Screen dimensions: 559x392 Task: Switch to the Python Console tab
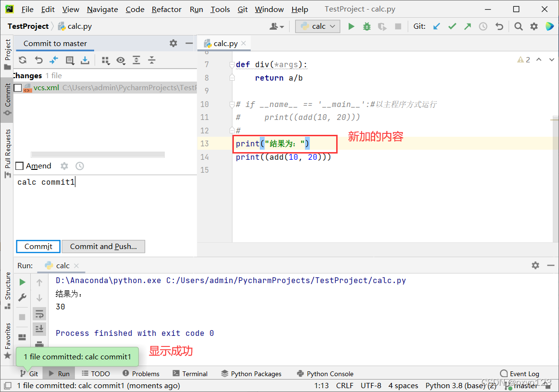tap(325, 373)
